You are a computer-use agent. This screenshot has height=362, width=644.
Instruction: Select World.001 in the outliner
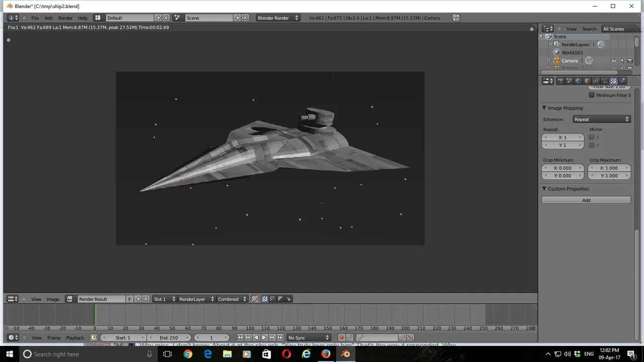coord(572,52)
